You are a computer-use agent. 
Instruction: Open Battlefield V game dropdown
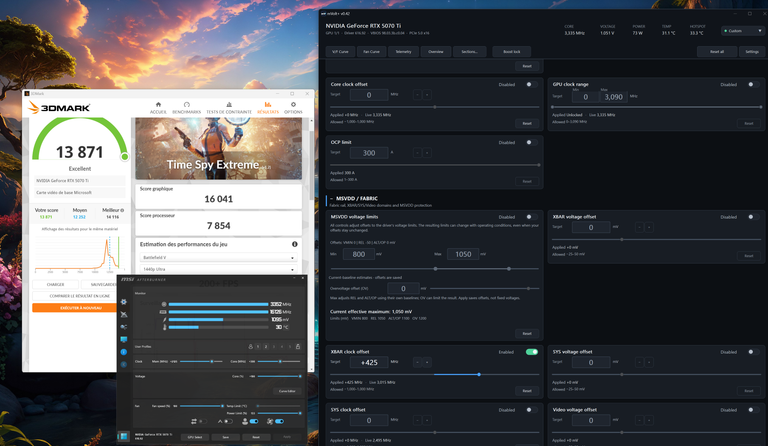[x=218, y=258]
